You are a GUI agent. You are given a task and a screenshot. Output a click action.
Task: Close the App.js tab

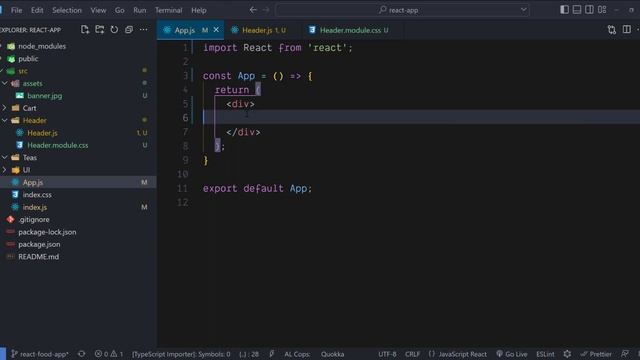(x=216, y=30)
